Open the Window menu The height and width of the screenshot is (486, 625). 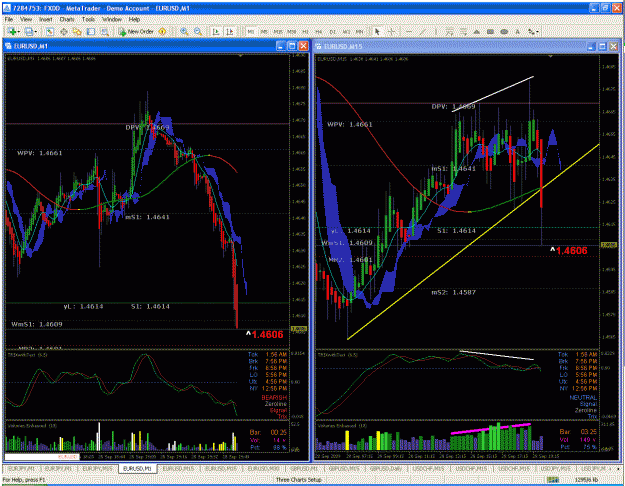pyautogui.click(x=112, y=19)
